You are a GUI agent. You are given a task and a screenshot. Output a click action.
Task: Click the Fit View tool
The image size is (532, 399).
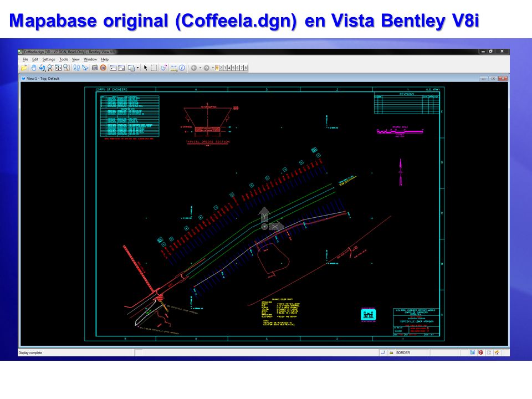pyautogui.click(x=58, y=68)
